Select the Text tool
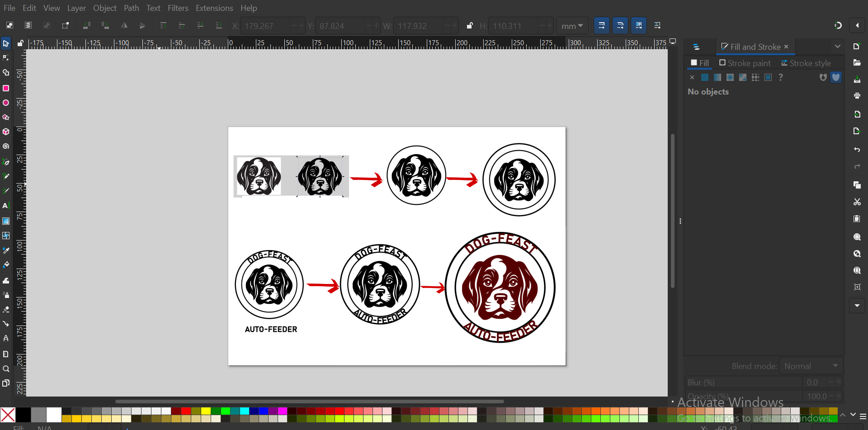Image resolution: width=868 pixels, height=430 pixels. click(x=6, y=206)
